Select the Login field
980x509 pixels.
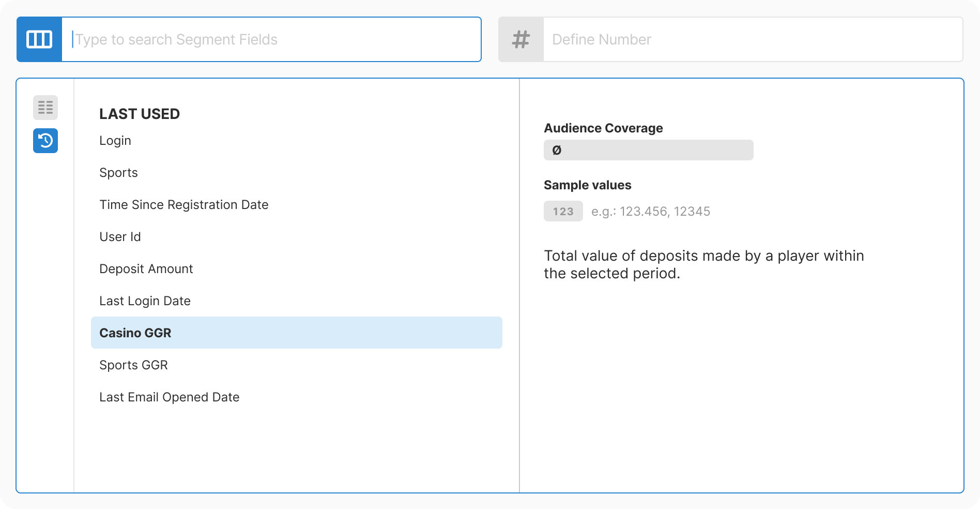[x=115, y=141]
